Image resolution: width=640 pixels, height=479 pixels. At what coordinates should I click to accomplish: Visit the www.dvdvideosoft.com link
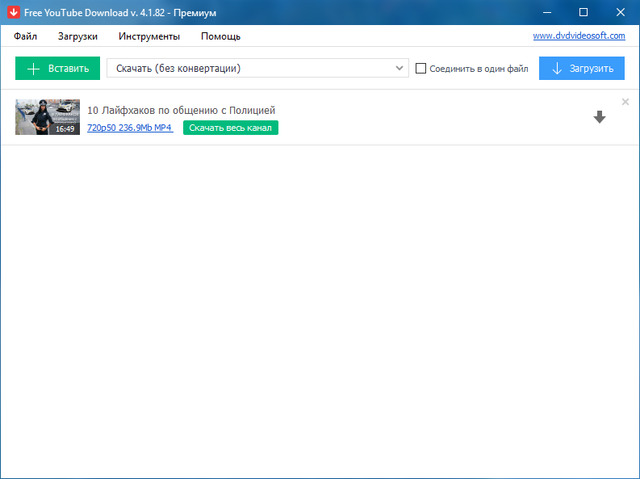(x=578, y=36)
